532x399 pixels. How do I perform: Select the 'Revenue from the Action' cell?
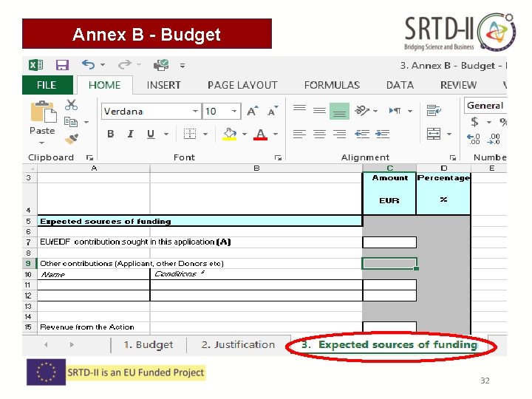coord(93,327)
